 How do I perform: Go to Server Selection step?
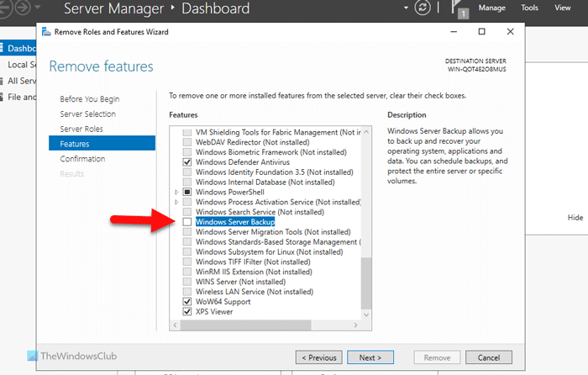(x=87, y=114)
